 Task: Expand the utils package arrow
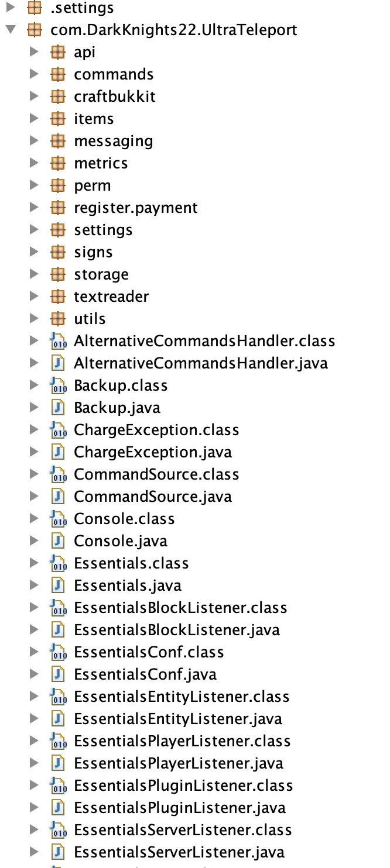tap(34, 319)
